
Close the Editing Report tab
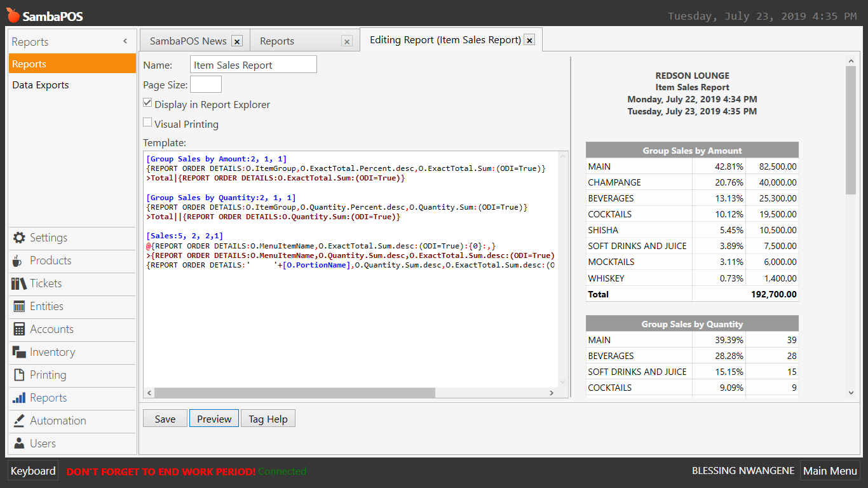(x=529, y=40)
